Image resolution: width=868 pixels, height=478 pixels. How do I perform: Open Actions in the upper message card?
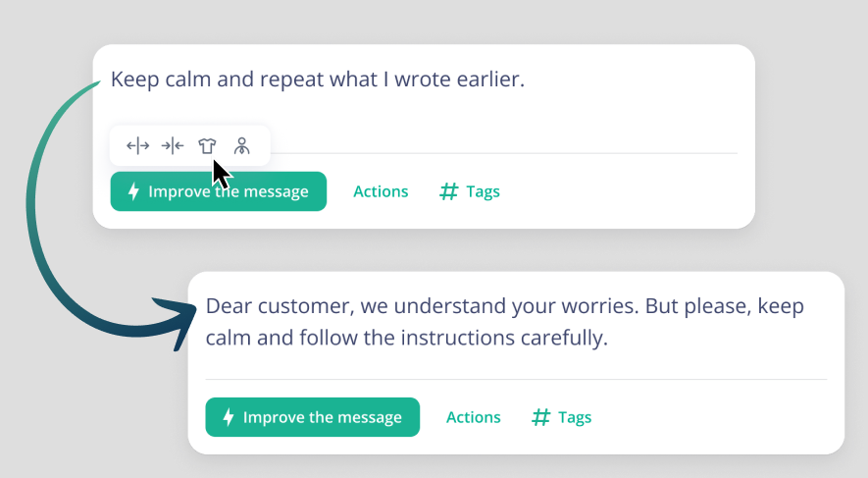[381, 191]
